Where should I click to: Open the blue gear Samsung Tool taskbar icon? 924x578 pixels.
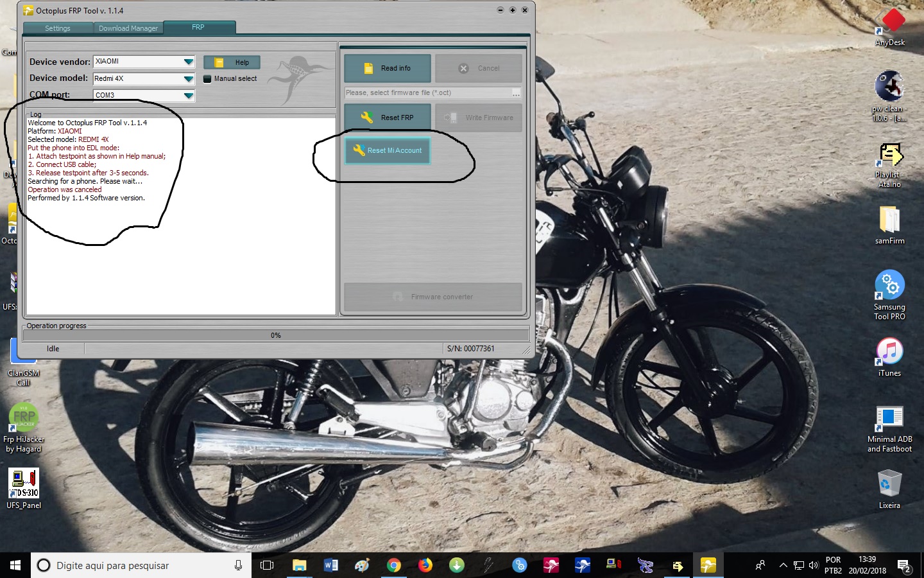tap(520, 565)
